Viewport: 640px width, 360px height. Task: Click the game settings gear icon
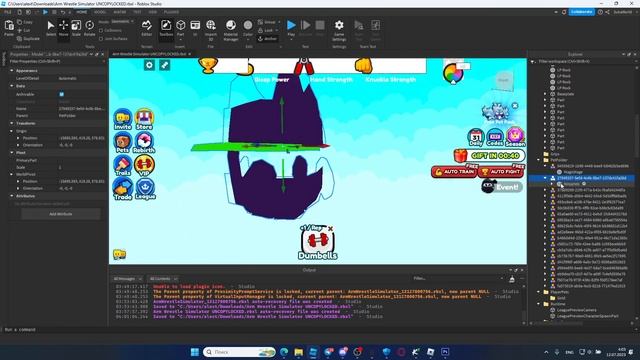(x=149, y=65)
